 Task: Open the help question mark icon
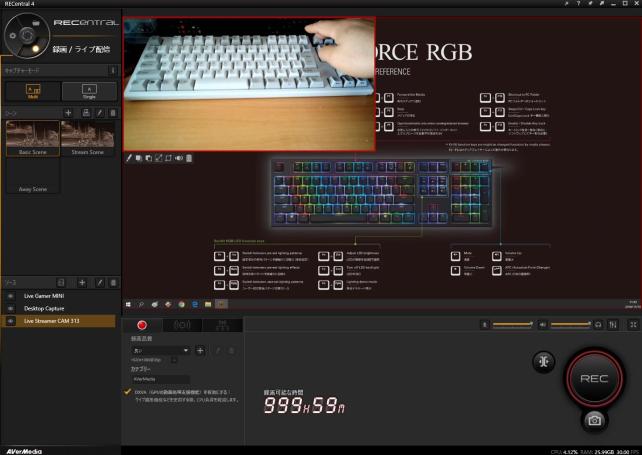578,3
